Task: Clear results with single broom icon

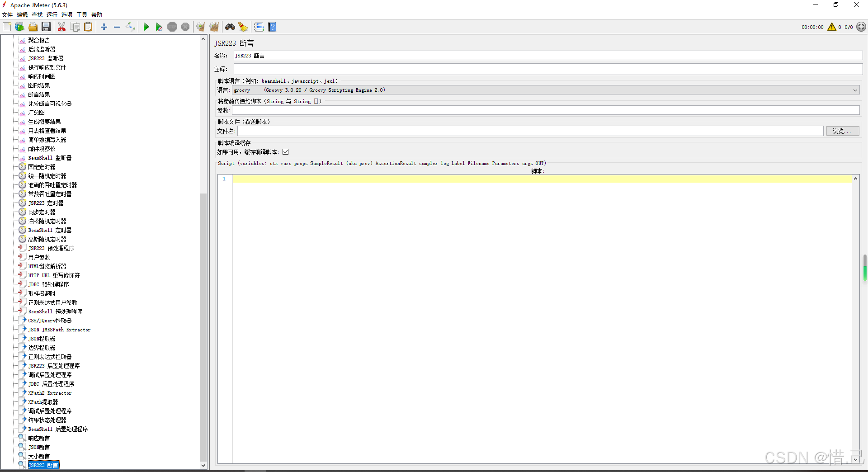Action: (x=201, y=27)
